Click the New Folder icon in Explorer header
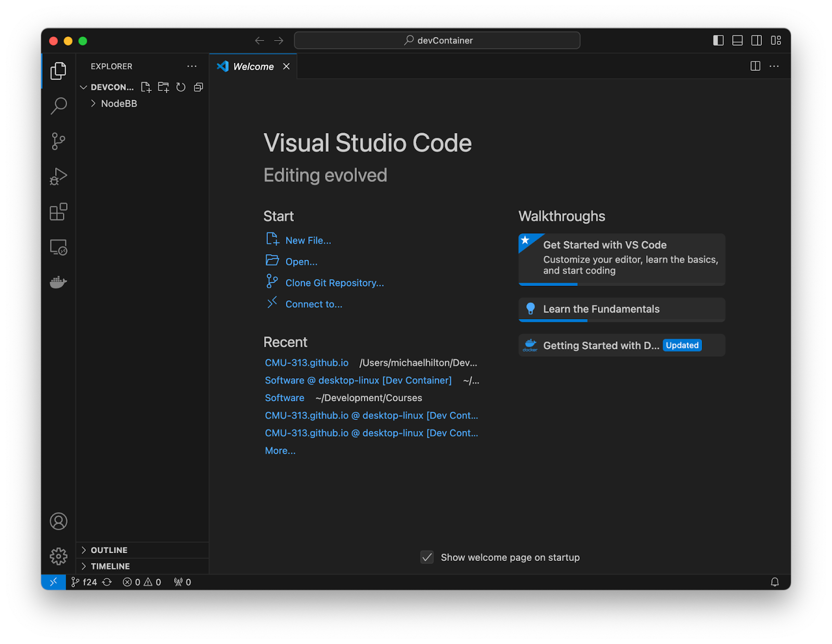Image resolution: width=832 pixels, height=644 pixels. [x=163, y=87]
